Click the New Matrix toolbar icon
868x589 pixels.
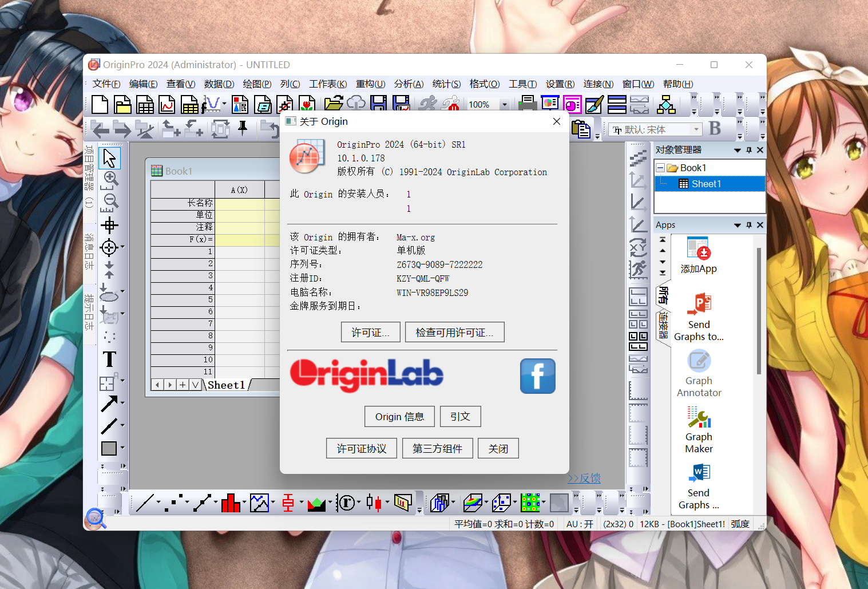pos(189,105)
